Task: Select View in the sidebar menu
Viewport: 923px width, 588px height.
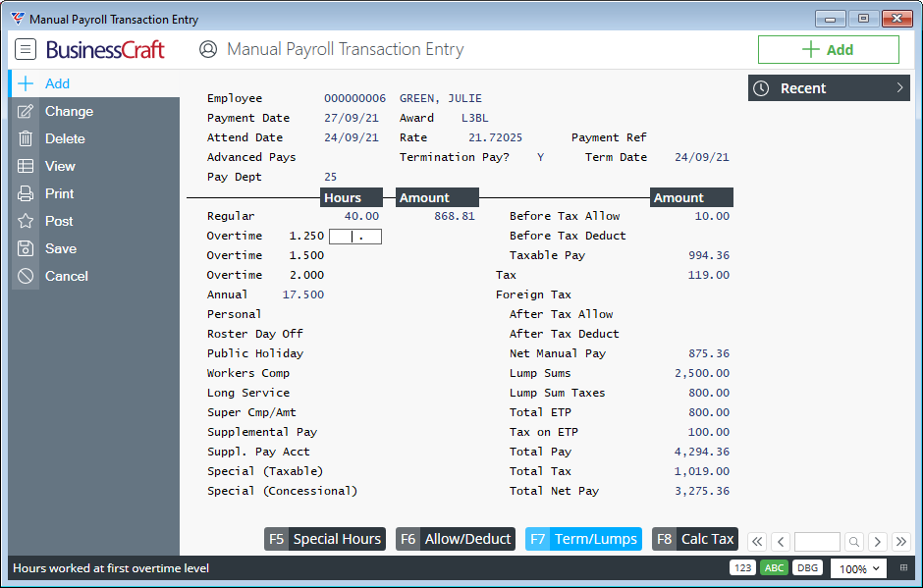Action: click(94, 166)
